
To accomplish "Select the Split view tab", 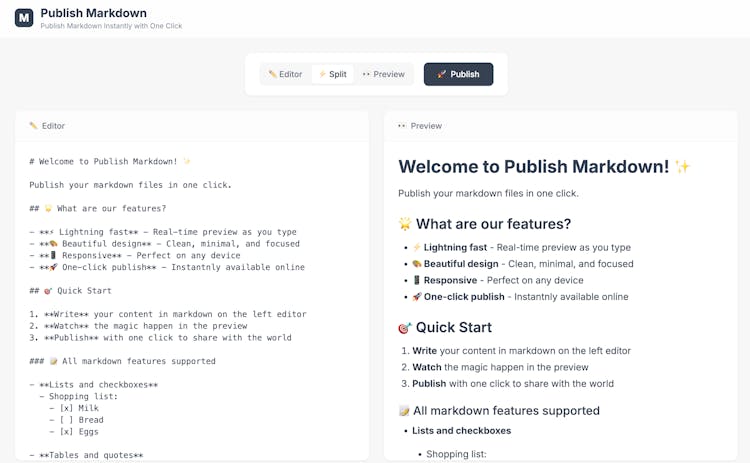I will click(332, 74).
